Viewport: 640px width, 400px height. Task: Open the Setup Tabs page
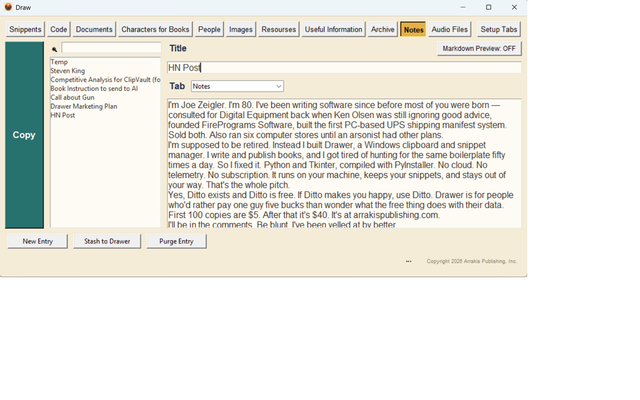499,29
